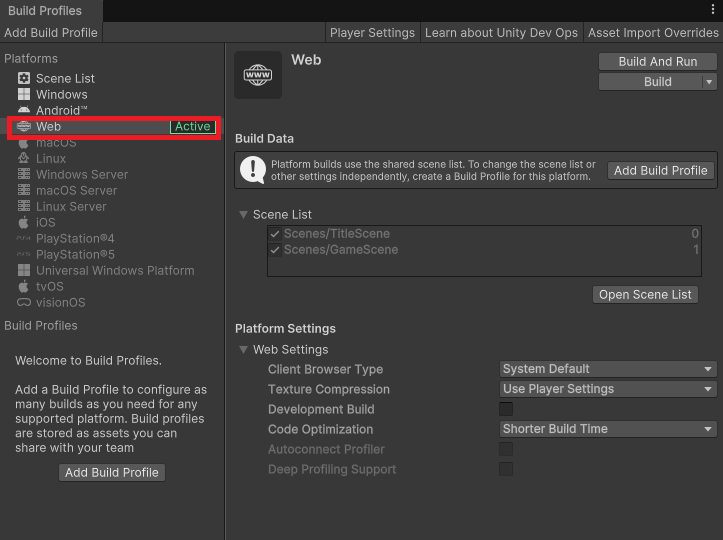Enable the Development Build checkbox
Viewport: 723px width, 540px height.
(506, 409)
